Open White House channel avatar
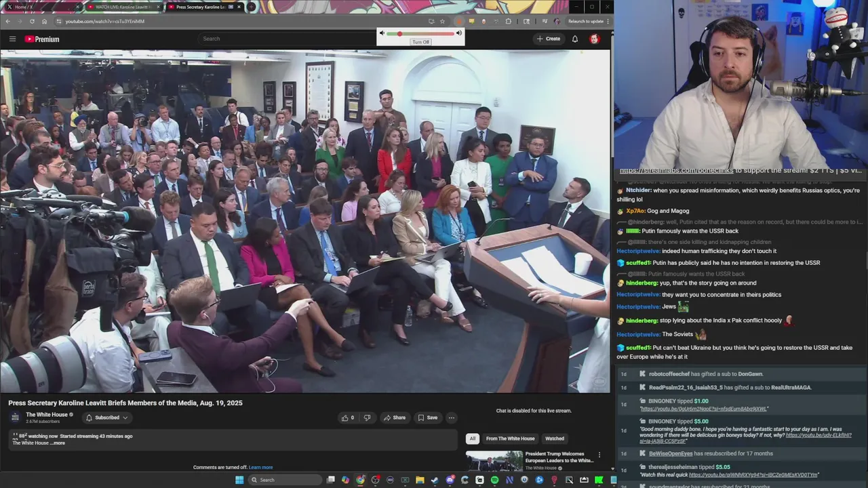Screen dimensions: 868x488 click(16, 418)
